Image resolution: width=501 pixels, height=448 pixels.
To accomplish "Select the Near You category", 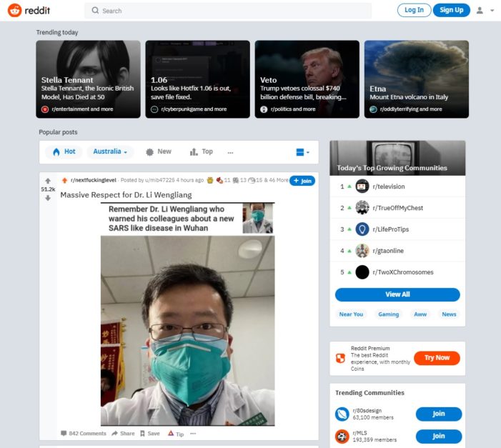I will coord(351,314).
